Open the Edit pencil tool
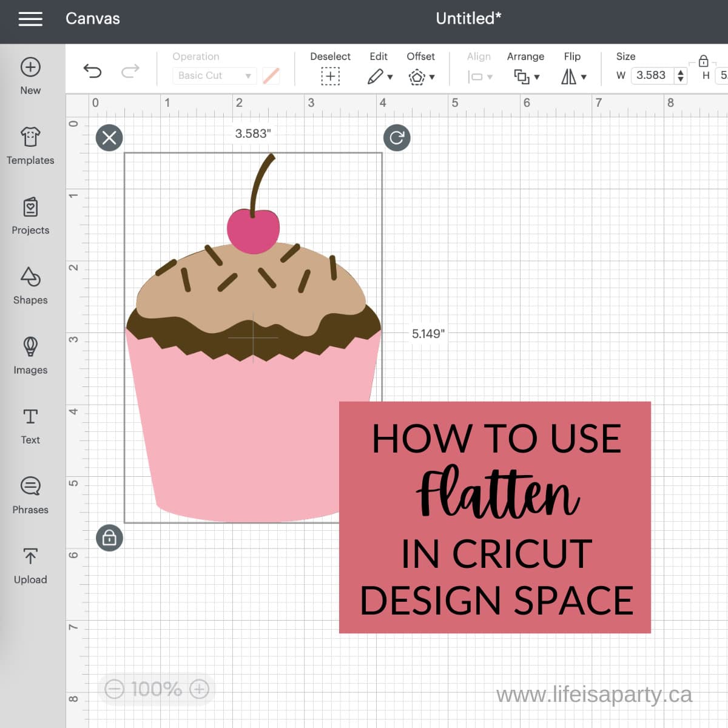 pos(376,76)
